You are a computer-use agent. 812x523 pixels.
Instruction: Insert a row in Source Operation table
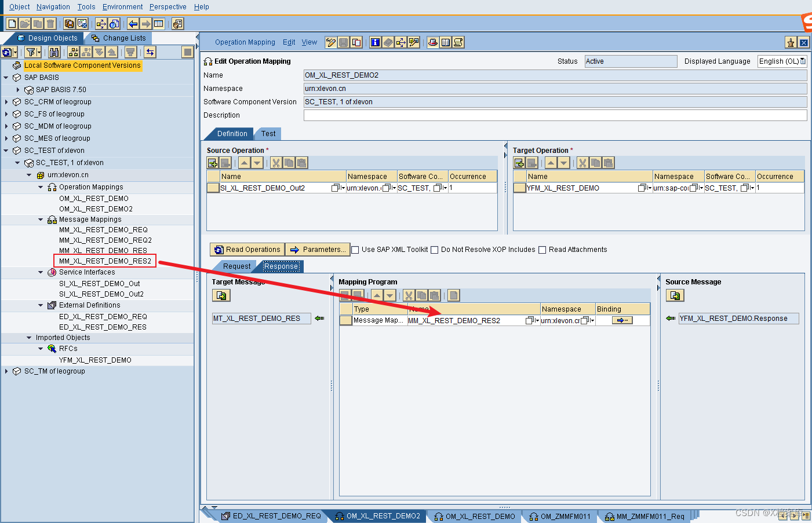(x=213, y=163)
